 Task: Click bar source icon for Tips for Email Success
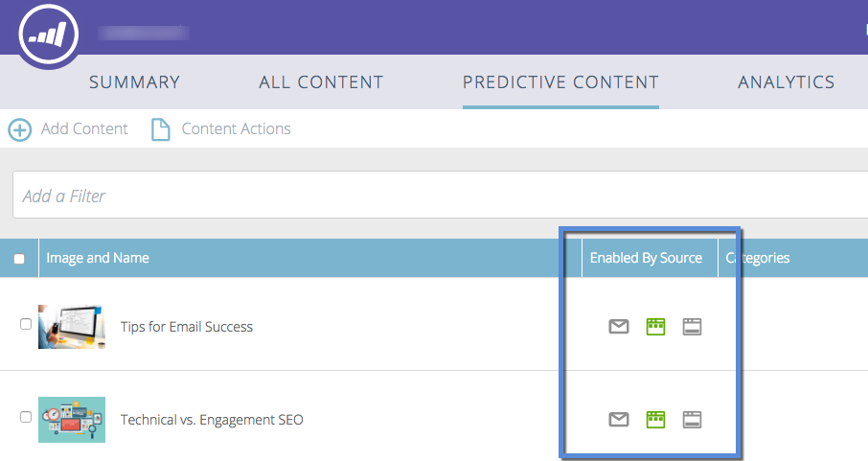pyautogui.click(x=692, y=327)
